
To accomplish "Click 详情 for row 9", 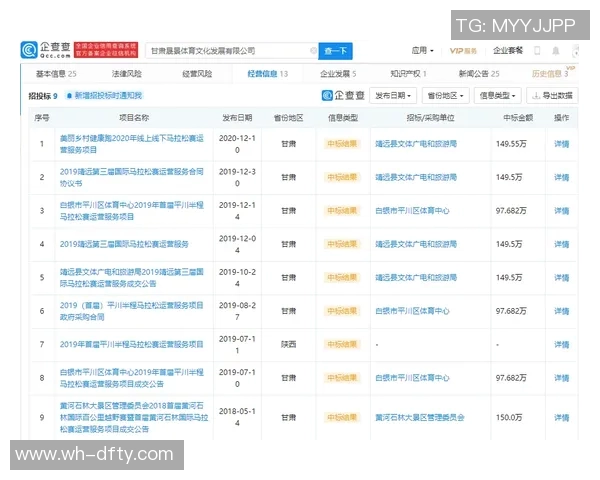I will 561,417.
